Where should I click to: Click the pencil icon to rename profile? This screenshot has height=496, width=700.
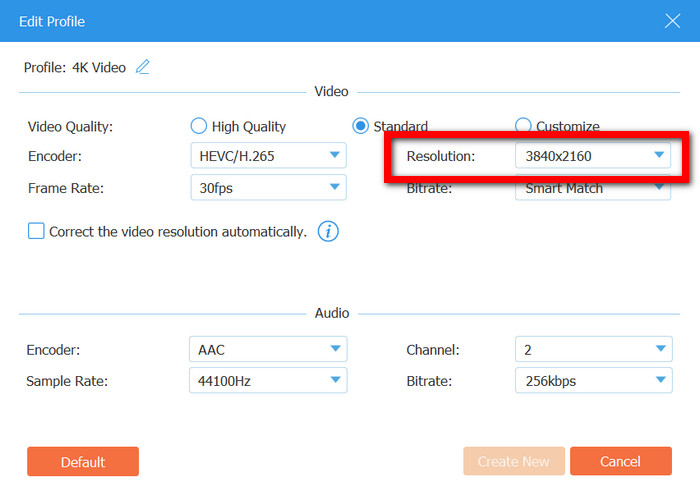[143, 67]
